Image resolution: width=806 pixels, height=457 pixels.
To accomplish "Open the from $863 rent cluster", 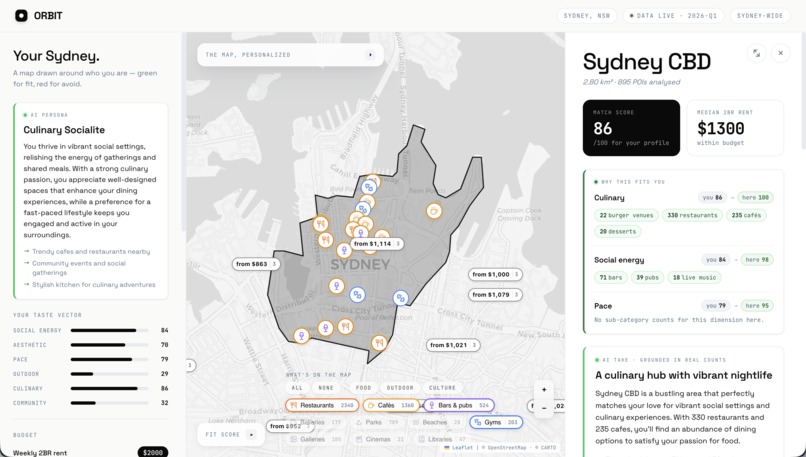I will coord(255,264).
